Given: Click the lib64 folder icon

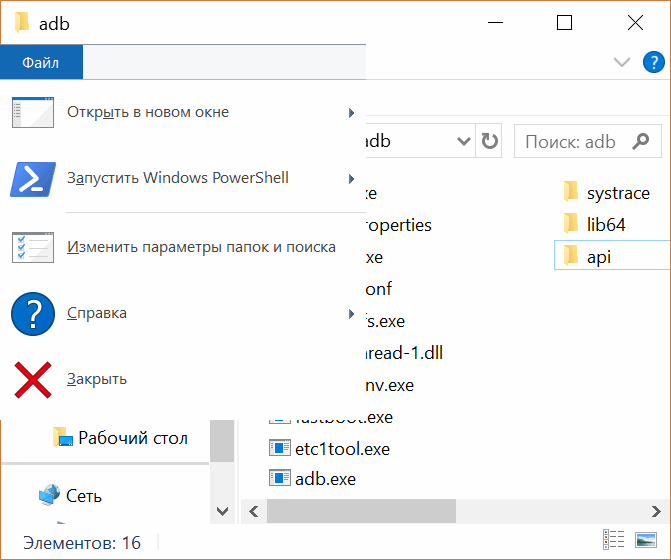Looking at the screenshot, I should point(571,223).
